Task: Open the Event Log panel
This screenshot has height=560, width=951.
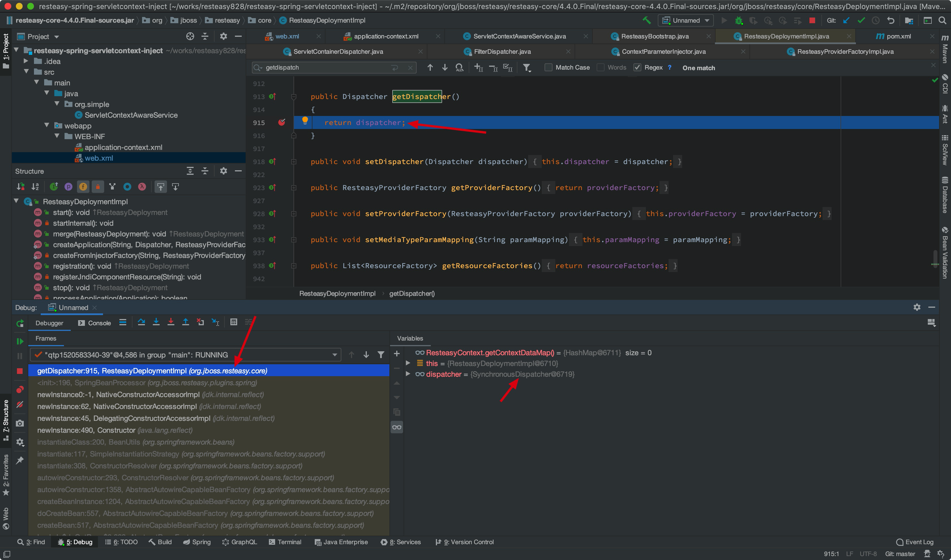Action: [915, 542]
